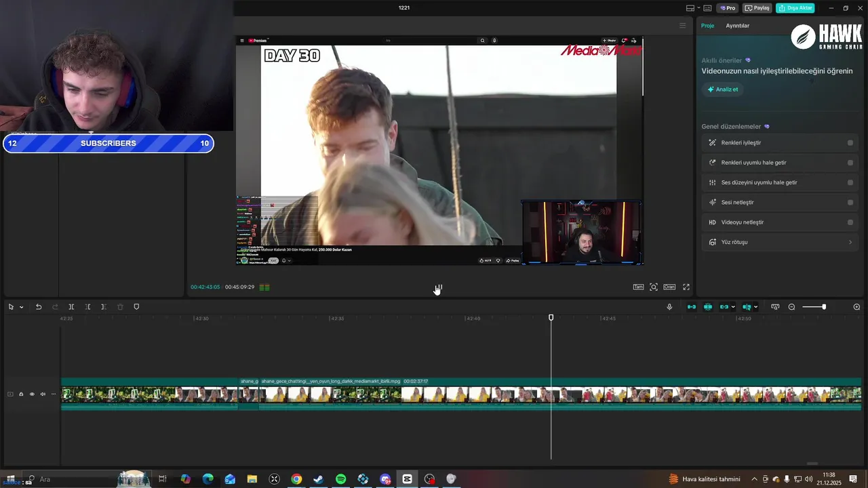Screen dimensions: 868x488
Task: Start voice recording with the microphone icon
Action: point(669,307)
